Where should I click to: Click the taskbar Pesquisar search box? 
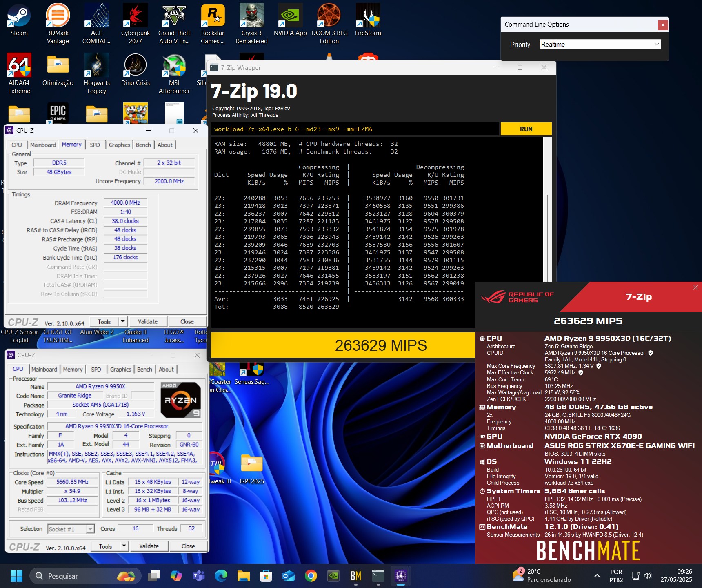tap(86, 576)
